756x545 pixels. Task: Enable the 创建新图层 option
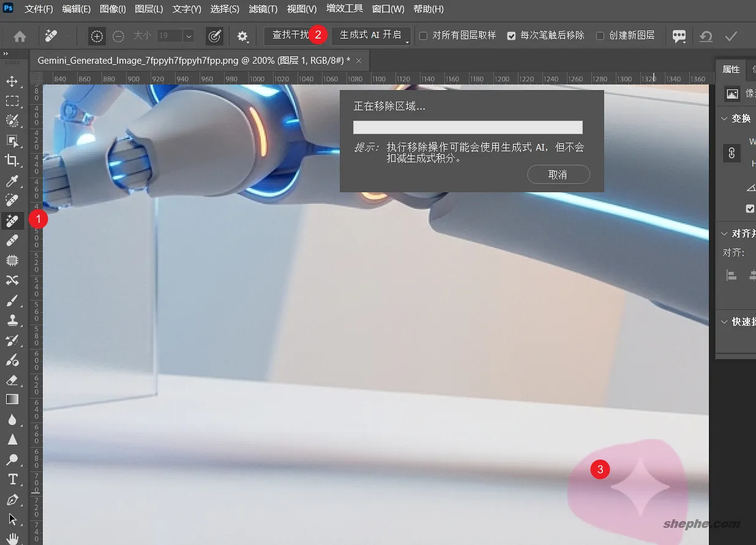click(599, 36)
